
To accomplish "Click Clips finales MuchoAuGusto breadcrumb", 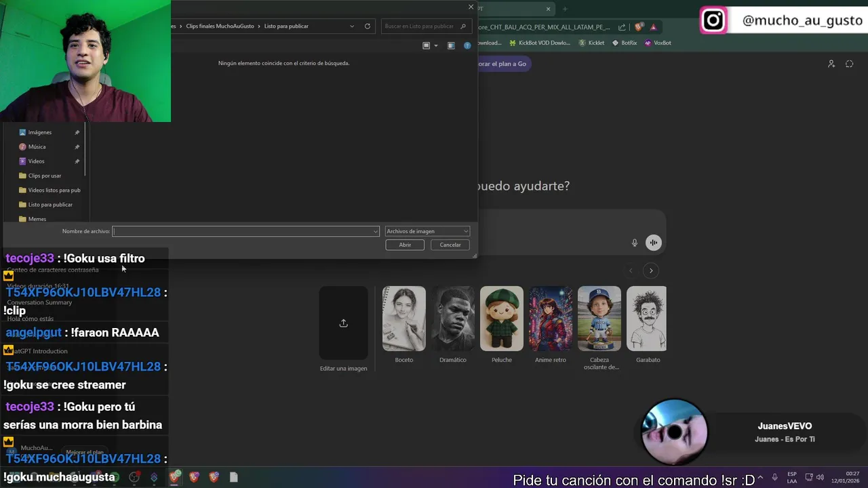I will coord(220,26).
